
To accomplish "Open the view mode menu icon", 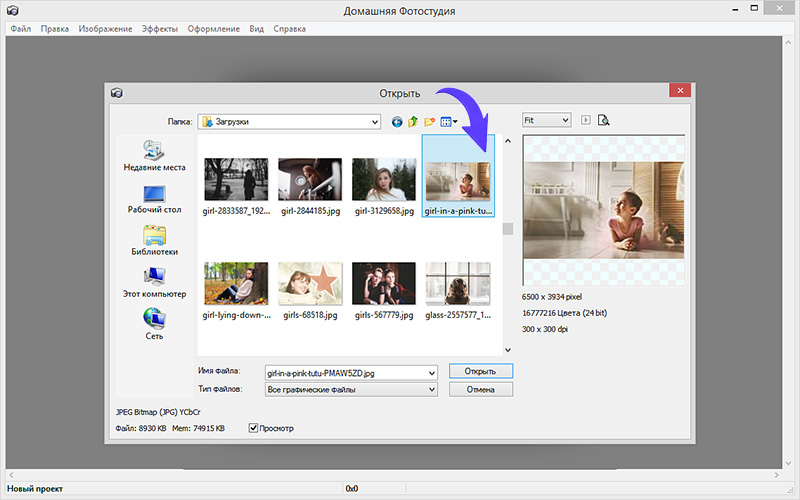I will [x=447, y=122].
